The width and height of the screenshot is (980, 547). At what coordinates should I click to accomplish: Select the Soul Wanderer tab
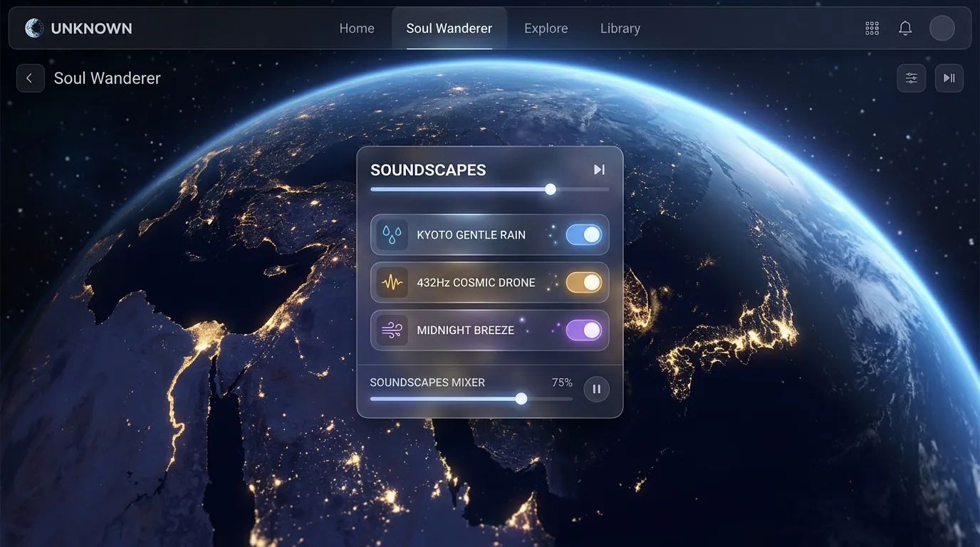point(449,28)
